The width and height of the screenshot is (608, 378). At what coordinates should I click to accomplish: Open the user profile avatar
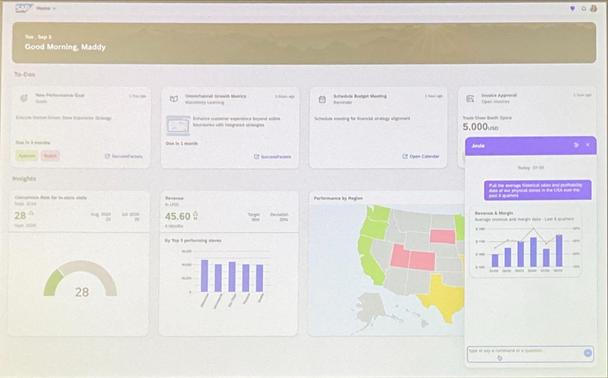(x=594, y=8)
